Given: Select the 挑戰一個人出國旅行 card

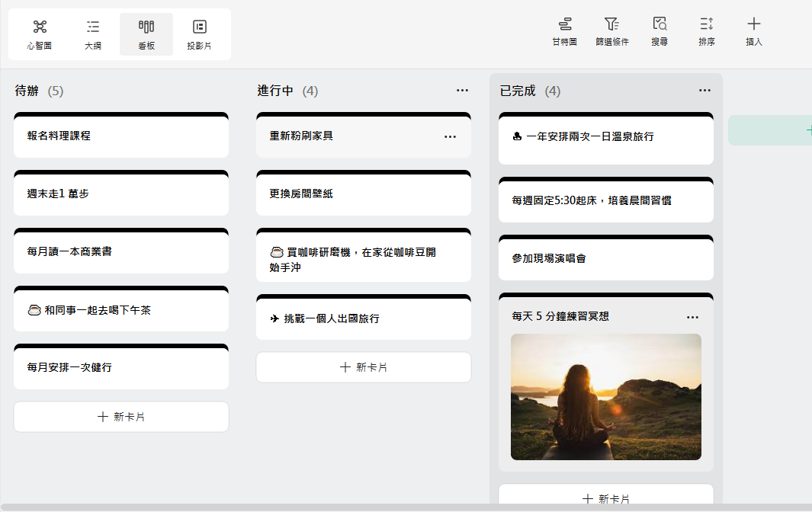Looking at the screenshot, I should pyautogui.click(x=364, y=318).
